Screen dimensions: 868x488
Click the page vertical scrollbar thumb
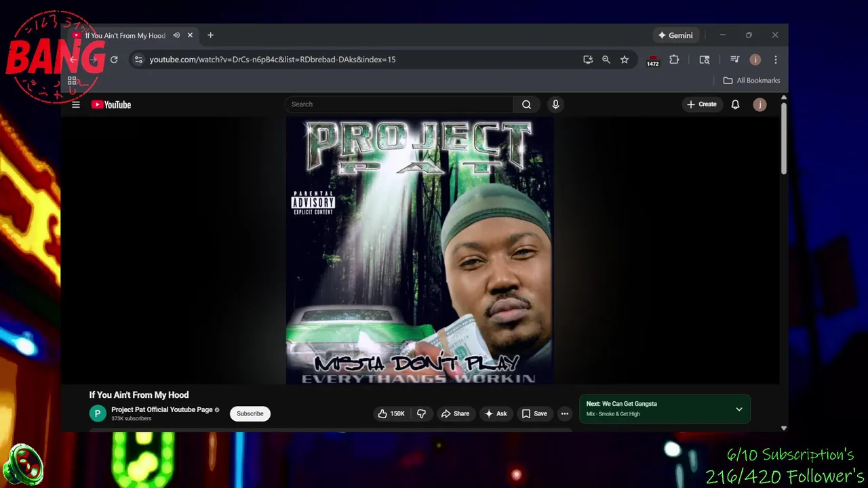click(x=783, y=138)
